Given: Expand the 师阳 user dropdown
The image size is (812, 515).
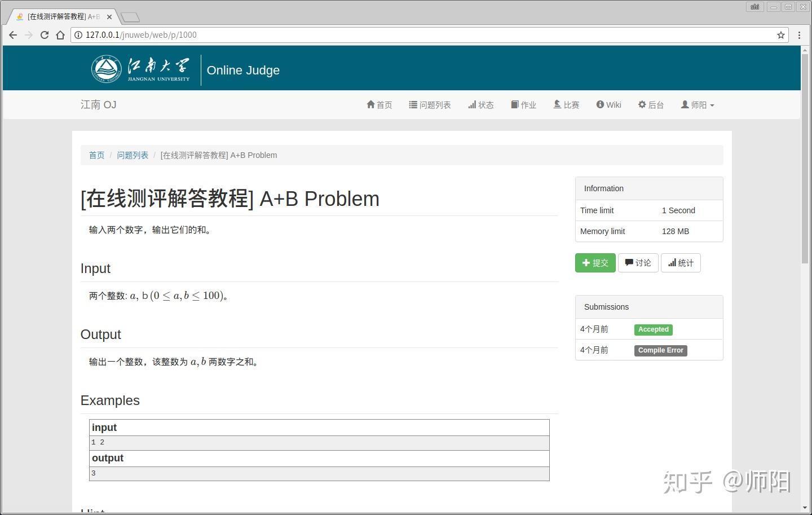Looking at the screenshot, I should [698, 105].
